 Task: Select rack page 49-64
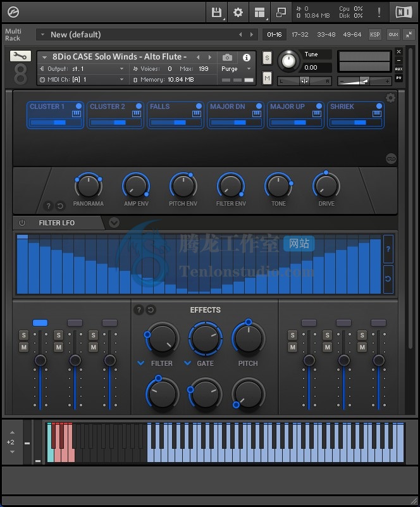pos(352,34)
